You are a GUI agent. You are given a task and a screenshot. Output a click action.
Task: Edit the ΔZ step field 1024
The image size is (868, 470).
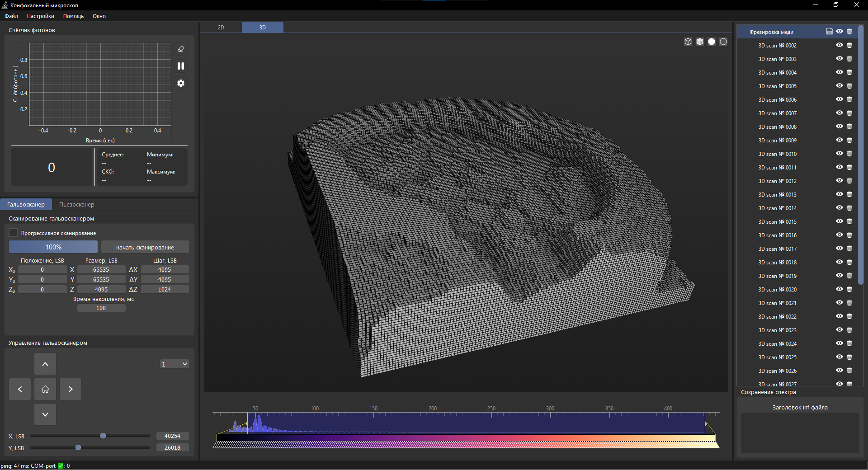(165, 289)
